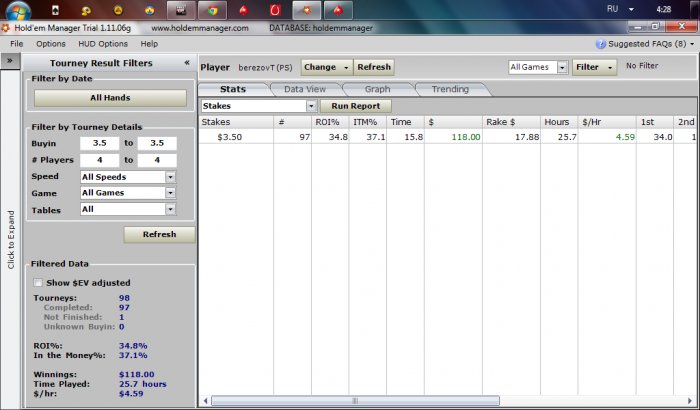Collapse the Tourney Result Filters panel
The height and width of the screenshot is (410, 700).
(186, 62)
